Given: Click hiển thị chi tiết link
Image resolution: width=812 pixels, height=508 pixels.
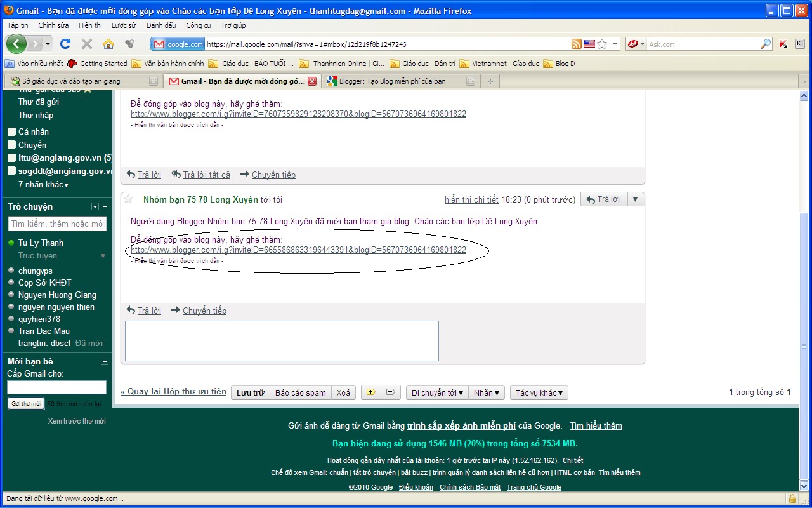Looking at the screenshot, I should point(471,199).
